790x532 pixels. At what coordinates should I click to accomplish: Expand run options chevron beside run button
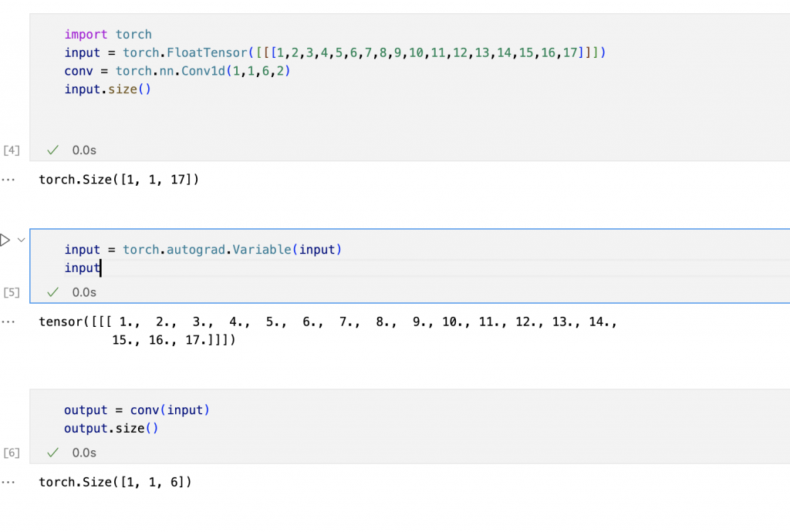click(x=20, y=240)
